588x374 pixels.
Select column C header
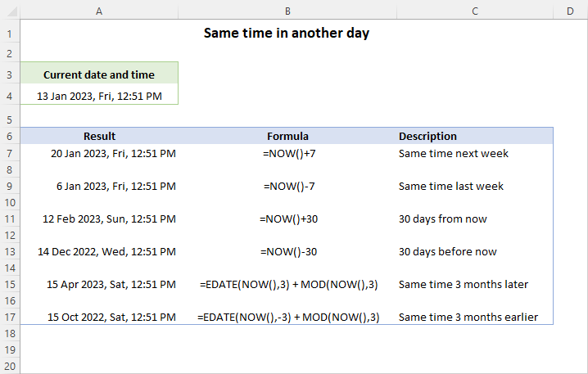pos(475,11)
